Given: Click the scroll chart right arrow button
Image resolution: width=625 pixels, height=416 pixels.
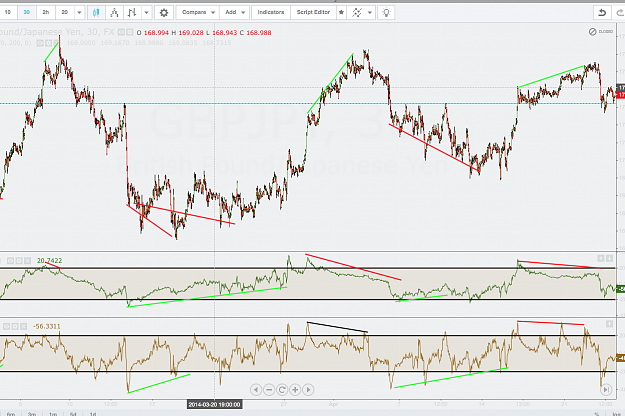Looking at the screenshot, I should 308,390.
